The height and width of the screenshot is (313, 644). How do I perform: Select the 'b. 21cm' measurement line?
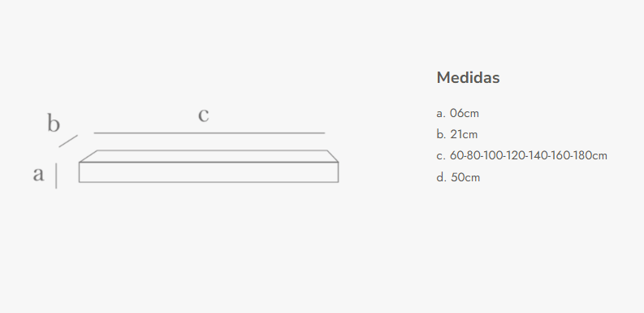tap(457, 134)
